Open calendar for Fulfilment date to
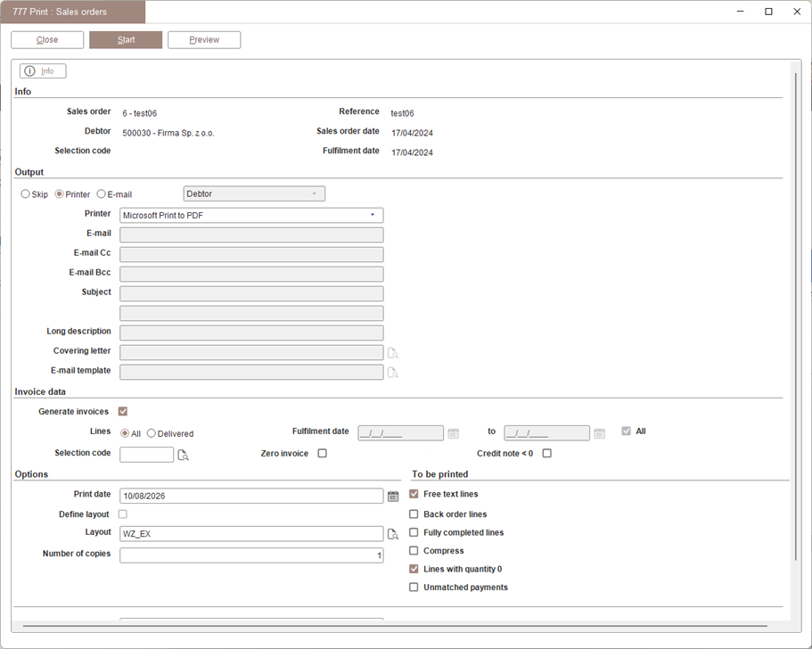This screenshot has height=649, width=812. [599, 433]
